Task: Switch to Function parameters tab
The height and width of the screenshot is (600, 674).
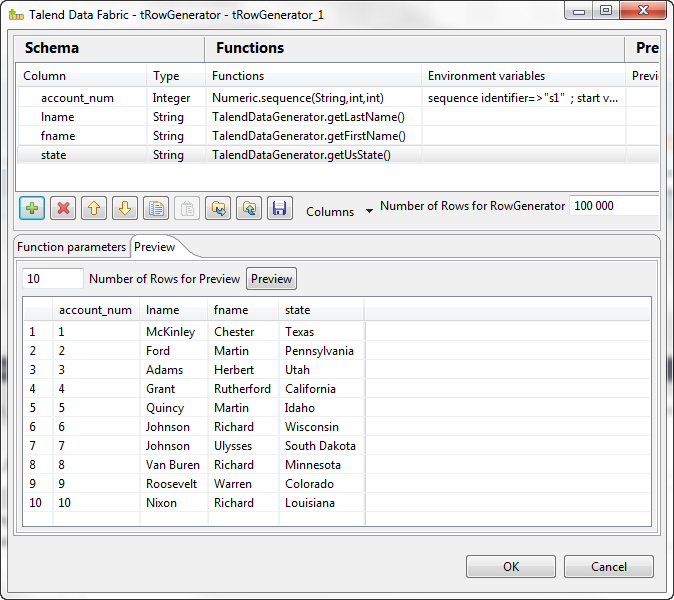Action: click(x=71, y=247)
